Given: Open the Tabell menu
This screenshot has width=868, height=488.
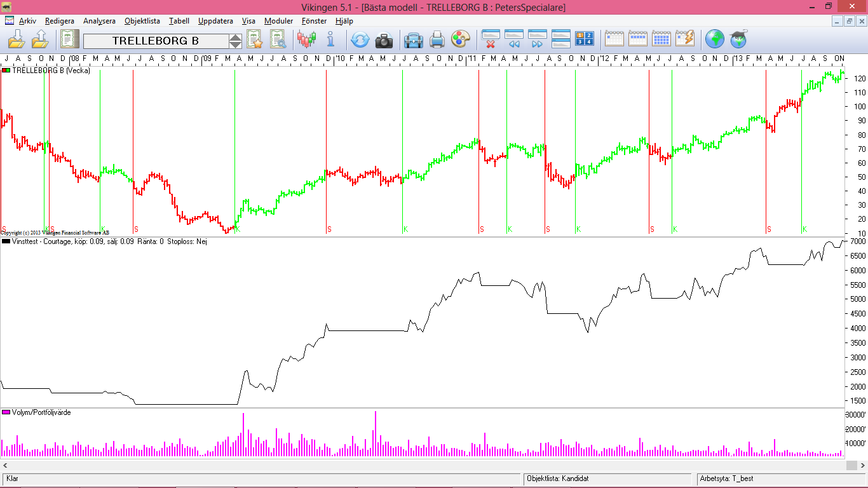Looking at the screenshot, I should point(179,21).
